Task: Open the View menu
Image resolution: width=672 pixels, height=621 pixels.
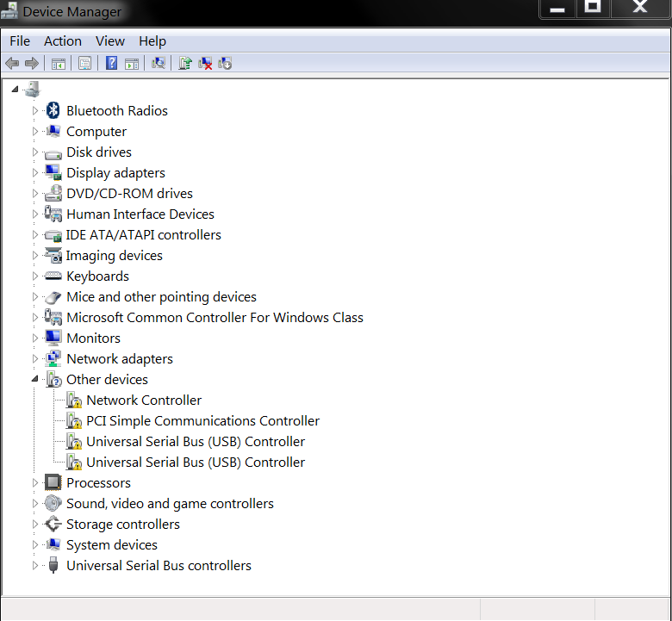Action: click(x=110, y=41)
